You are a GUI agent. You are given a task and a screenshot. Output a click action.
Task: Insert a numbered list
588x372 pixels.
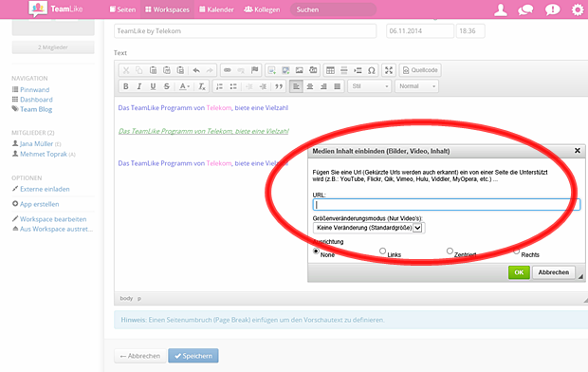click(219, 86)
